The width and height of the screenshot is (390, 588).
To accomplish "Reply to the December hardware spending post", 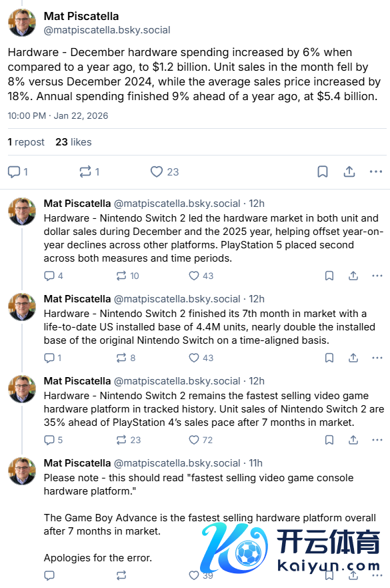I will click(x=15, y=172).
